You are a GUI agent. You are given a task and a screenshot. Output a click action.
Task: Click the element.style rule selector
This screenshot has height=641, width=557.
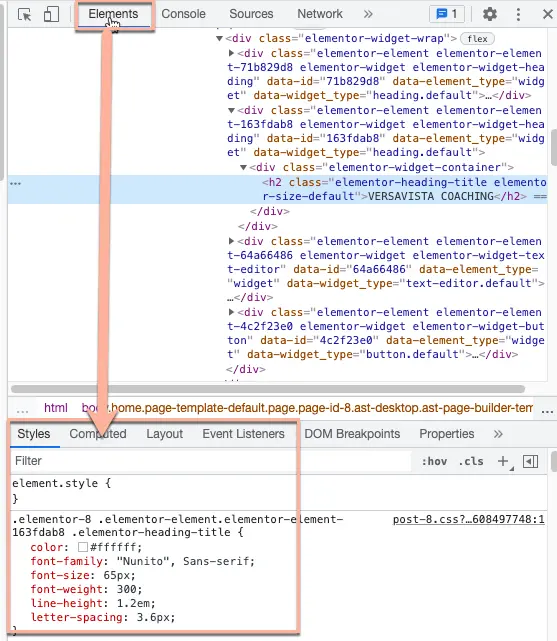point(55,483)
